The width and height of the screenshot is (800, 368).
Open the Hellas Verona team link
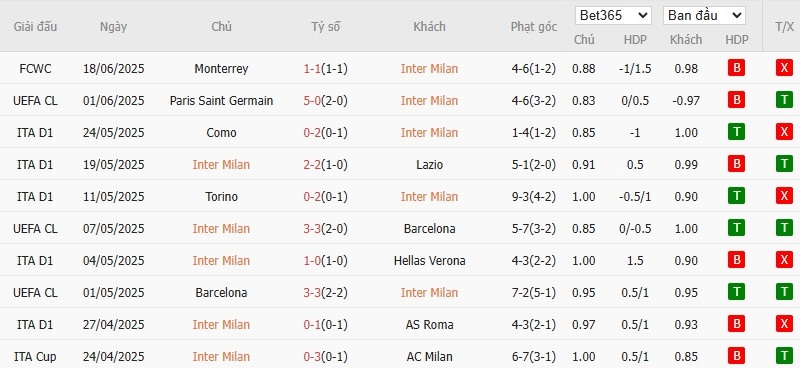point(429,260)
